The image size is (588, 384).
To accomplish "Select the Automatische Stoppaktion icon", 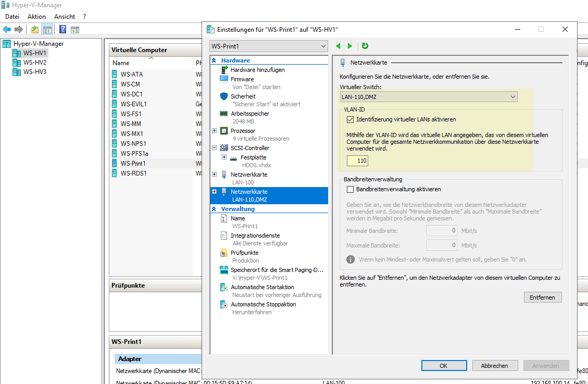I will point(224,304).
